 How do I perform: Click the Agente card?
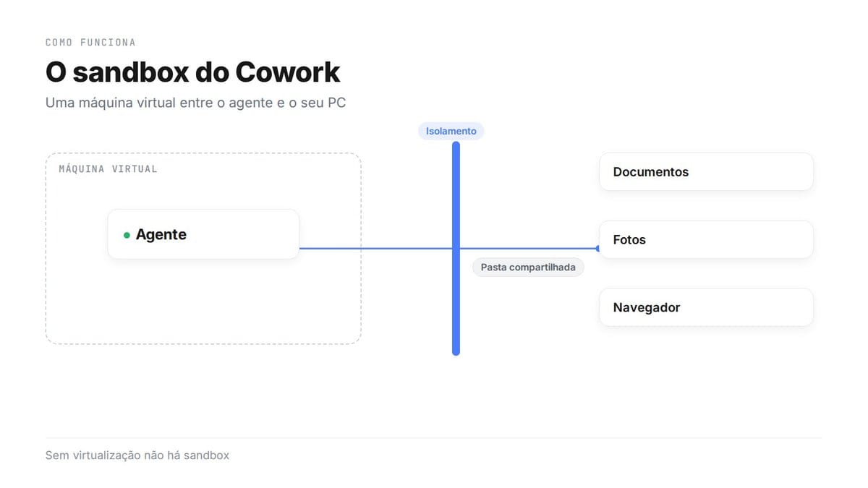pos(203,234)
